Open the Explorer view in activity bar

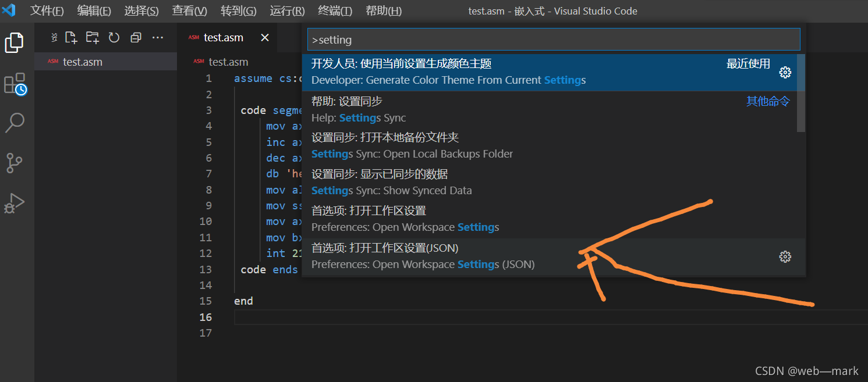pyautogui.click(x=15, y=42)
